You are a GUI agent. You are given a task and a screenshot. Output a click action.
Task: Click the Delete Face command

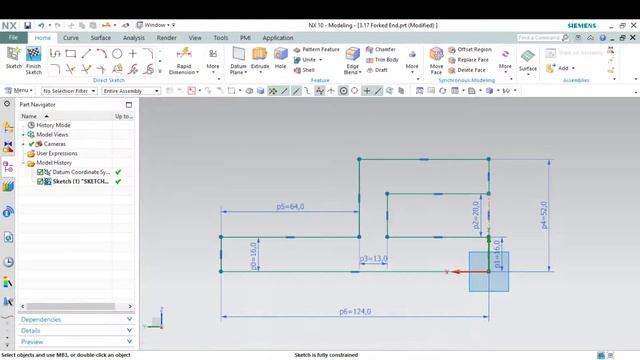click(467, 70)
